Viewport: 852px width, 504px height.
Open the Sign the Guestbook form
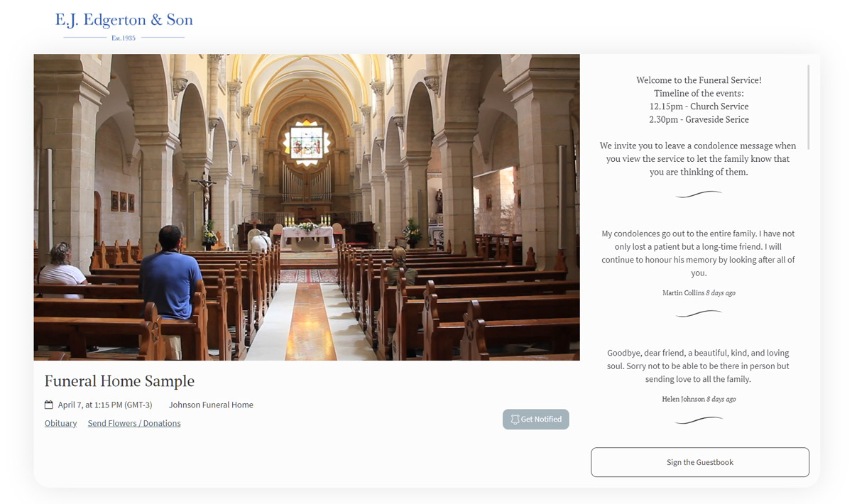(699, 461)
